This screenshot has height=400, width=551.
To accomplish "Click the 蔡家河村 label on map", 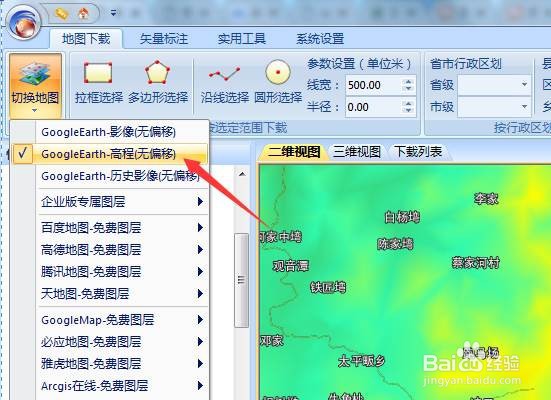I will [475, 263].
